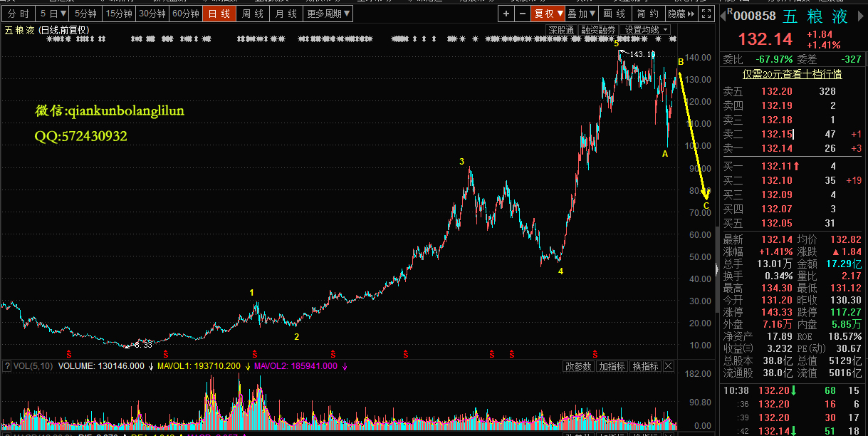868x436 pixels.
Task: Select the 卖一 order row at 132.14
Action: coord(793,148)
